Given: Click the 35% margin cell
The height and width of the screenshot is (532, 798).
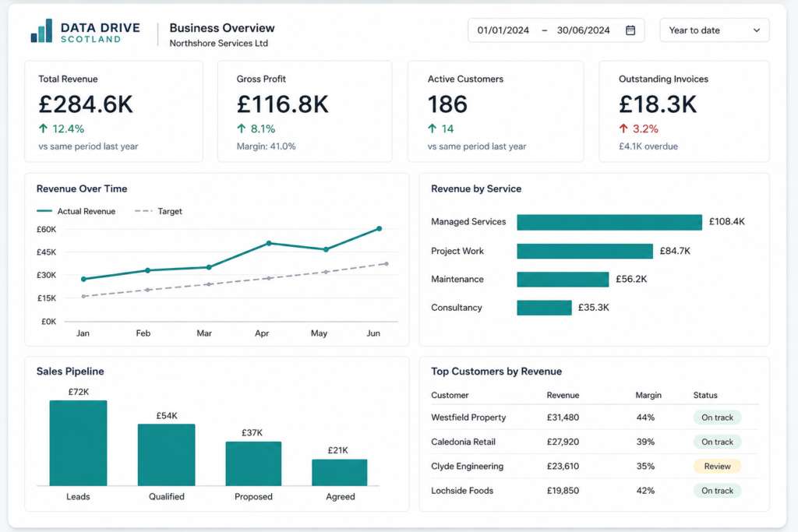Looking at the screenshot, I should coord(645,467).
